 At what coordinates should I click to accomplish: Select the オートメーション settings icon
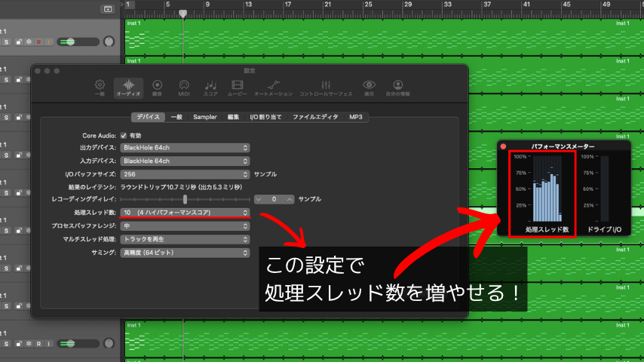click(272, 87)
